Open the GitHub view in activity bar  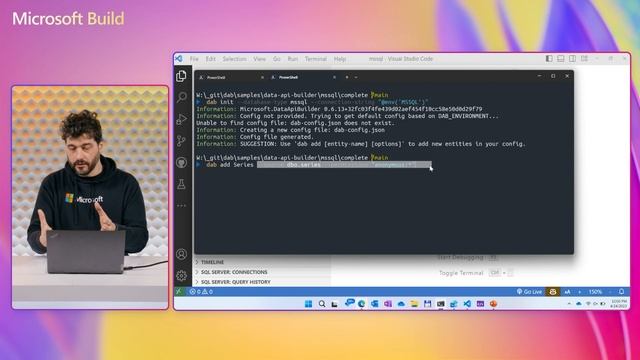[181, 162]
